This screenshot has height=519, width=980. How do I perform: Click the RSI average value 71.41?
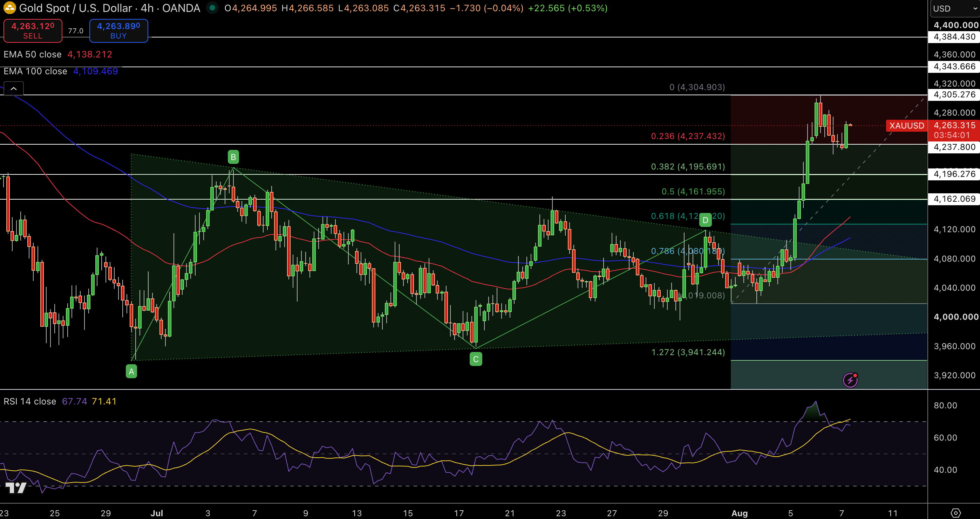click(104, 401)
